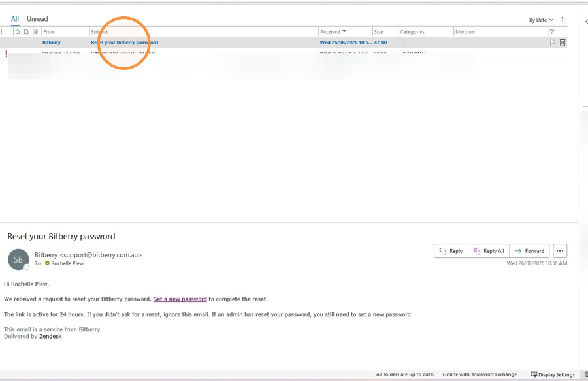Sort by the importance exclamation column

(1, 32)
